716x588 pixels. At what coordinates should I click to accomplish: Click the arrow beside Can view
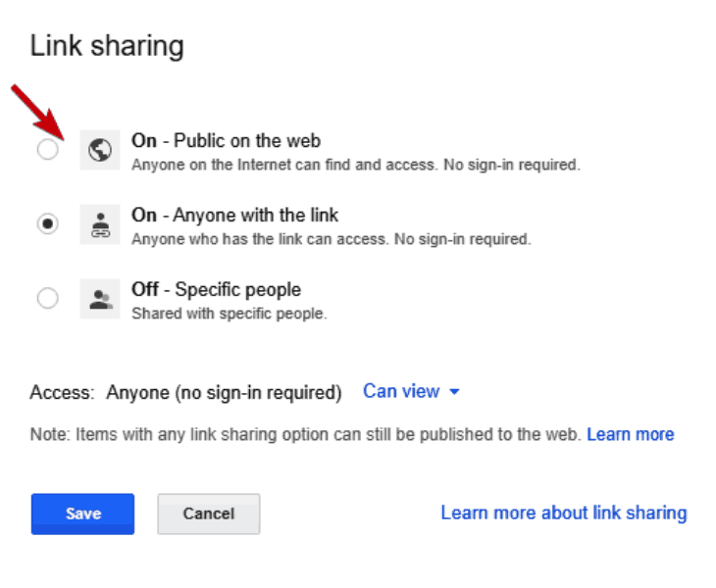tap(454, 392)
